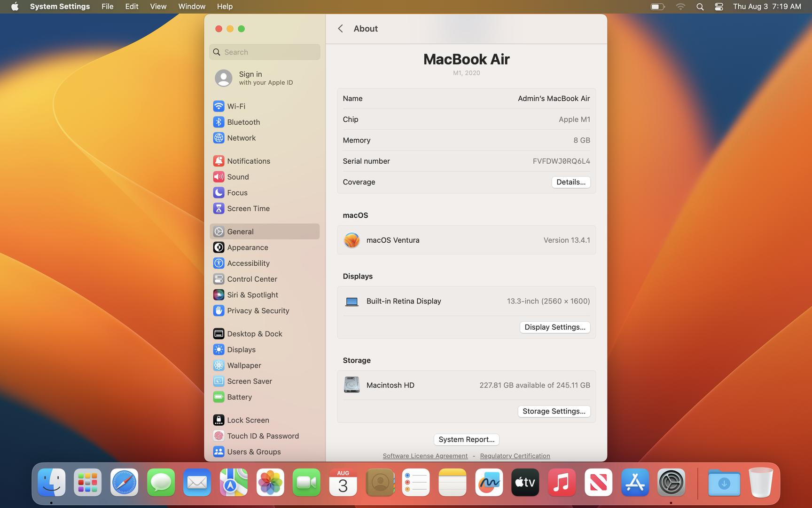Click the macOS Ventura version row
The width and height of the screenshot is (812, 508).
[466, 240]
